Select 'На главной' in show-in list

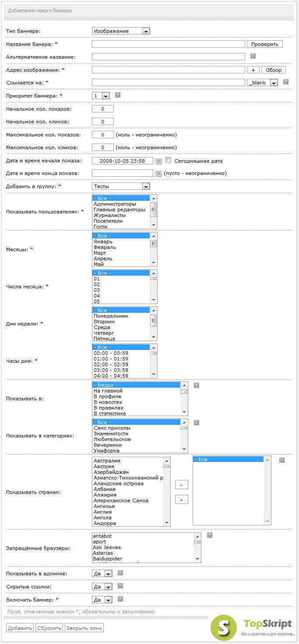(x=137, y=391)
